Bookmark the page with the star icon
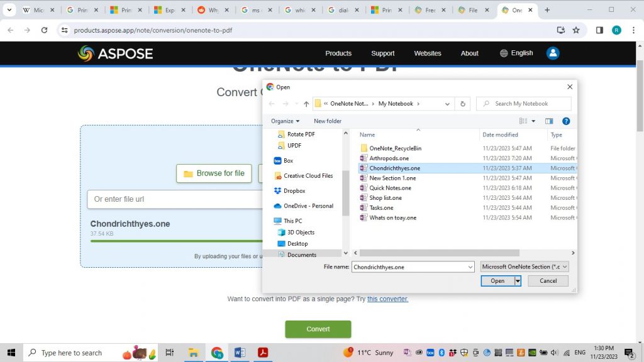644x362 pixels. 577,29
